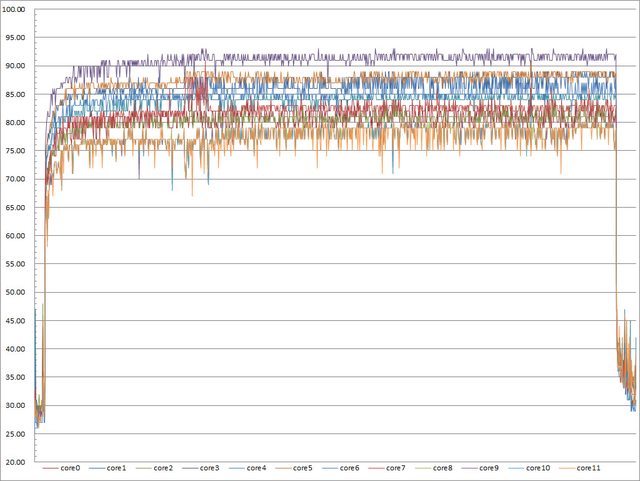Click the core2 legend label

point(165,467)
